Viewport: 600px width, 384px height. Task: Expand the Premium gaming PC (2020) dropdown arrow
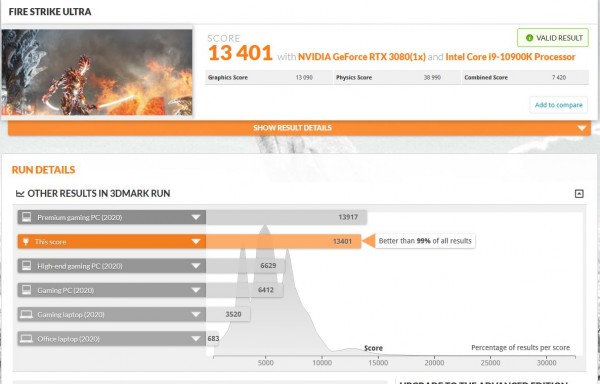[x=196, y=217]
